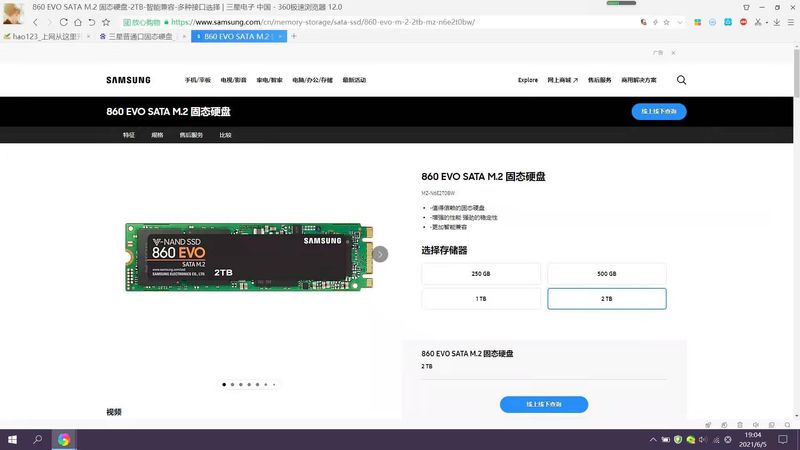The height and width of the screenshot is (450, 800).
Task: Open the browser downloads icon
Action: click(x=777, y=22)
